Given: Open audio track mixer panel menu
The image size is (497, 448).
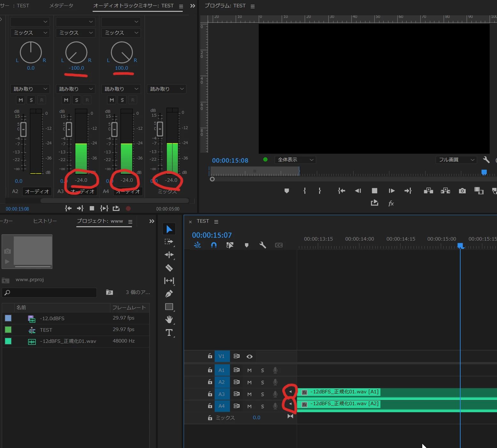Looking at the screenshot, I should [181, 6].
